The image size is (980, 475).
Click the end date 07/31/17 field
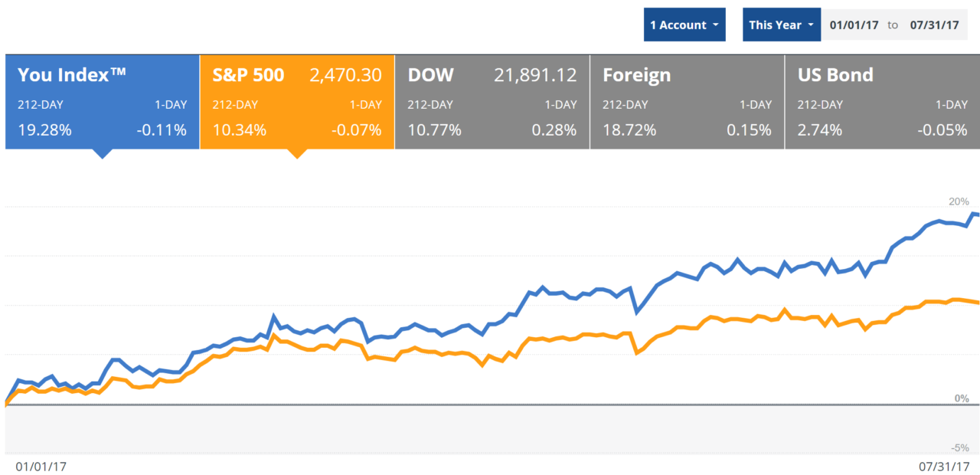tap(934, 25)
